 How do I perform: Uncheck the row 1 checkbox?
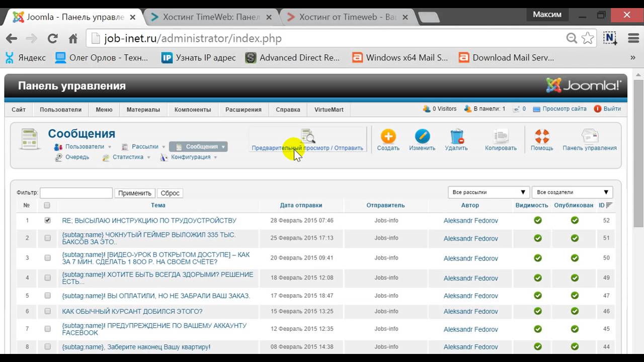pyautogui.click(x=47, y=220)
